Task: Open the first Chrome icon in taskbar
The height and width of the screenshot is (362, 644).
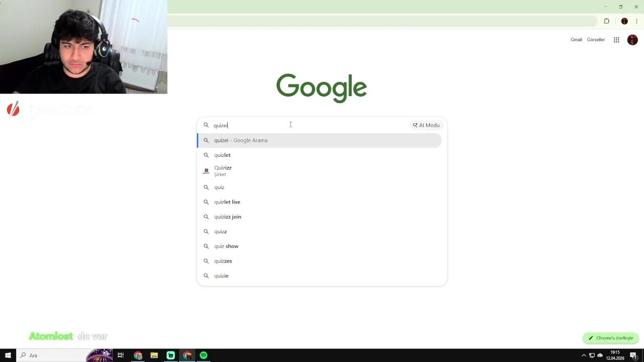Action: 138,355
